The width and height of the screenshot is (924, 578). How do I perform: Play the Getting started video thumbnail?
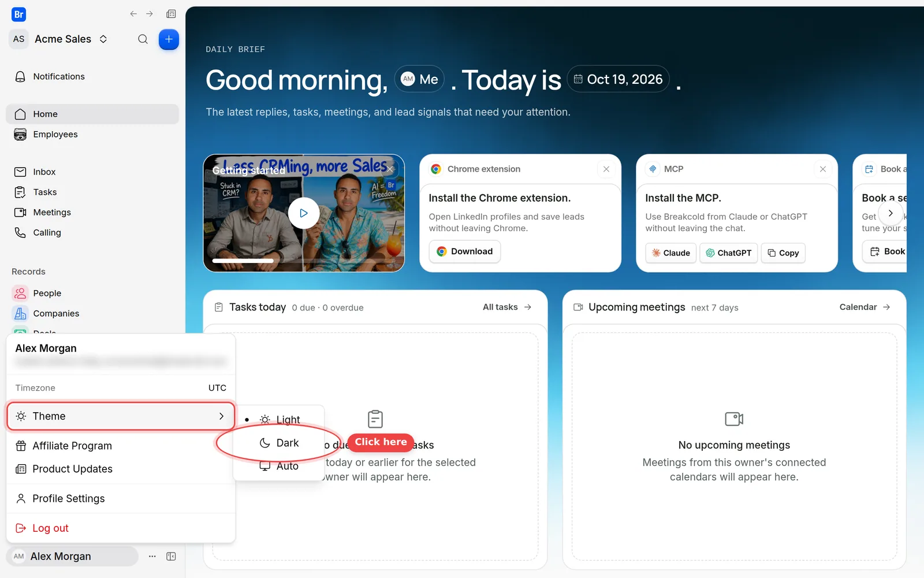304,213
